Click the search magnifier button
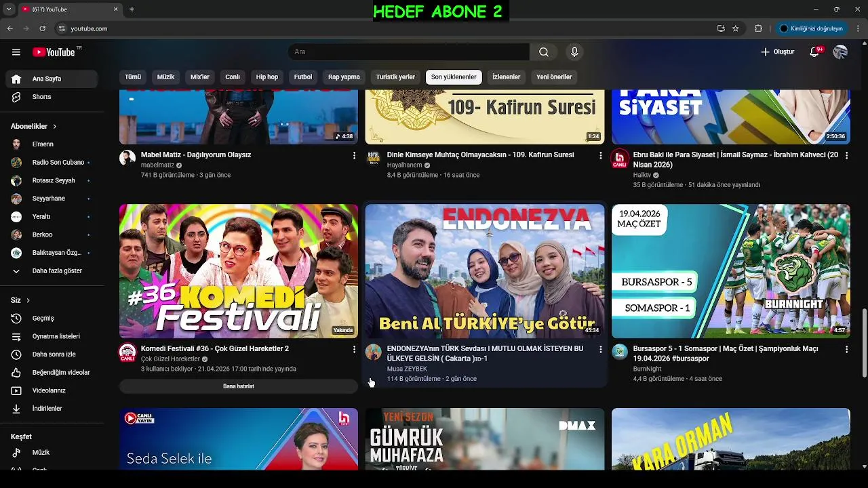 [544, 52]
